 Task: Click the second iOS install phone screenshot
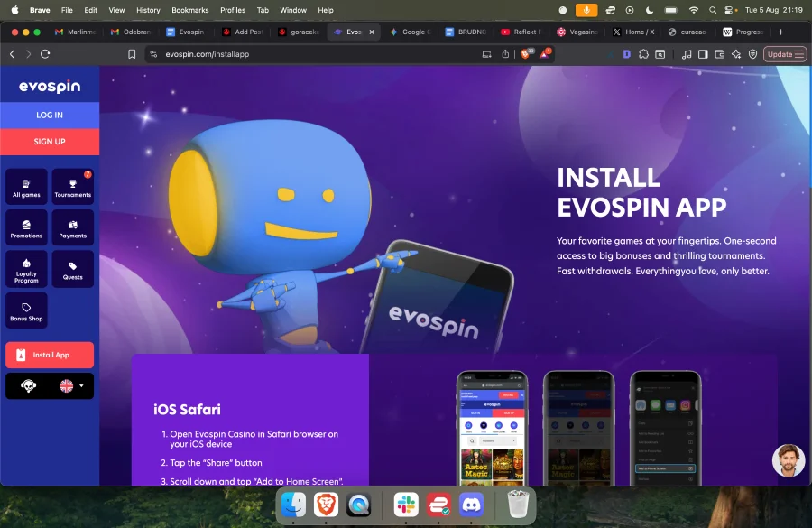coord(578,429)
